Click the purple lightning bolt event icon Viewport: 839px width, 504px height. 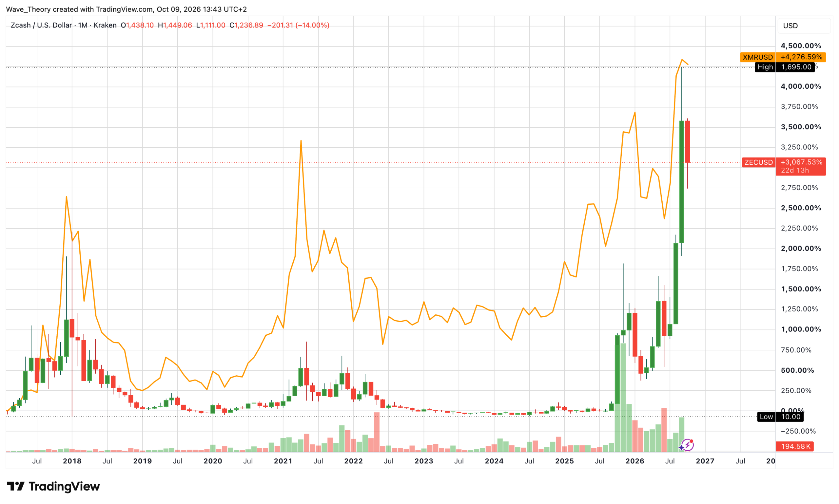[687, 445]
